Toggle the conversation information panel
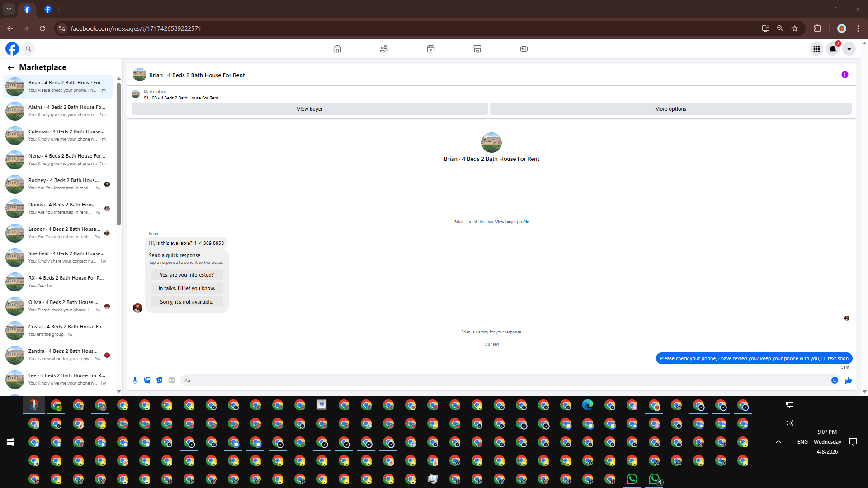The width and height of the screenshot is (868, 488). pyautogui.click(x=844, y=75)
